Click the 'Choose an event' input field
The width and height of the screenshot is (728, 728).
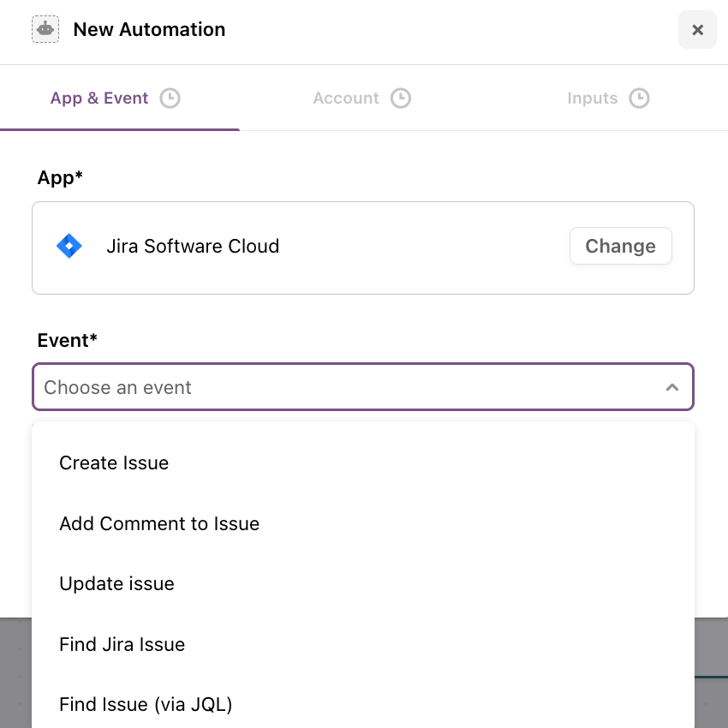(x=343, y=388)
